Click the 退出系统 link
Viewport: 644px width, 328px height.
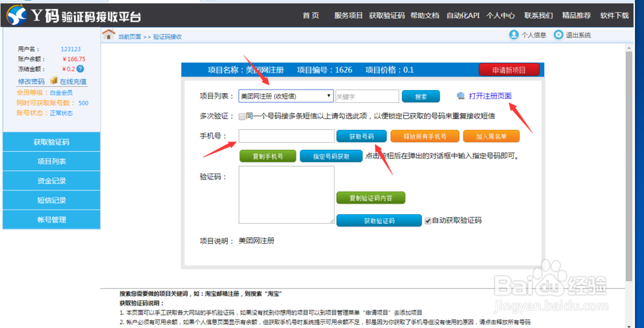[578, 35]
